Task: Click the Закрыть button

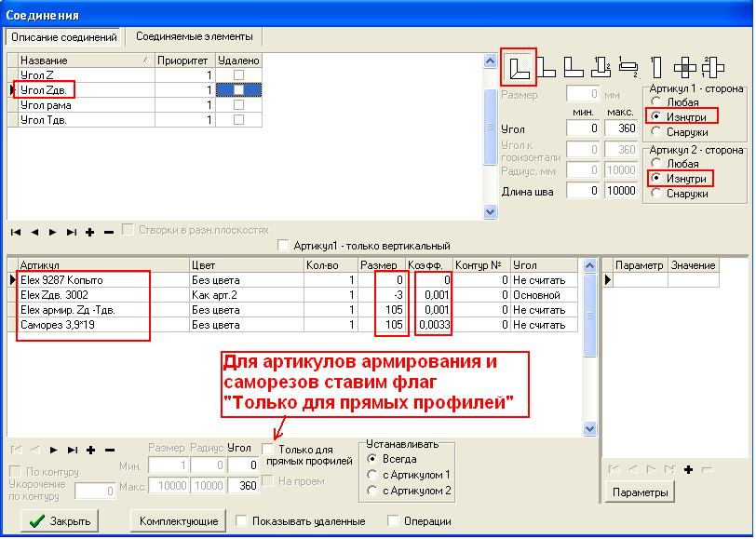Action: 60,521
